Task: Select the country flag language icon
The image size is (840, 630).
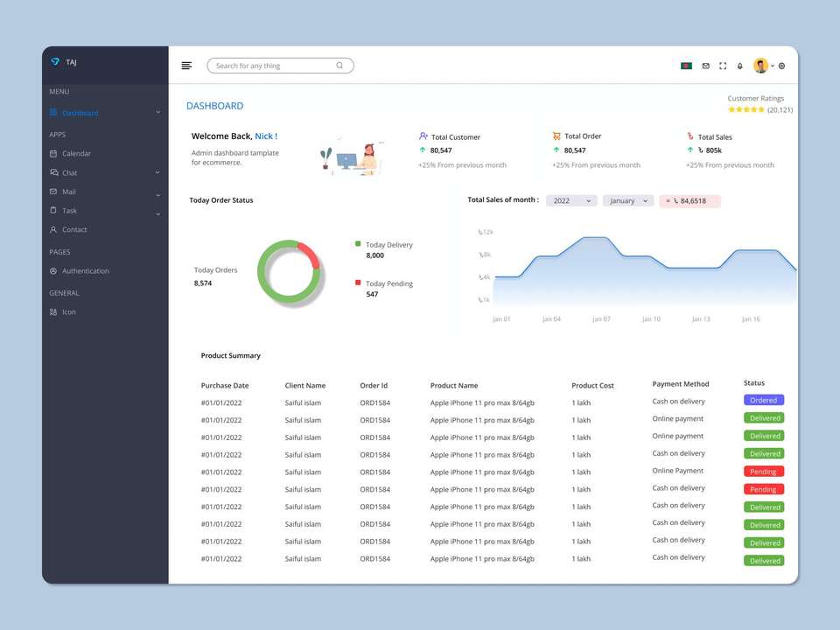Action: coord(686,66)
